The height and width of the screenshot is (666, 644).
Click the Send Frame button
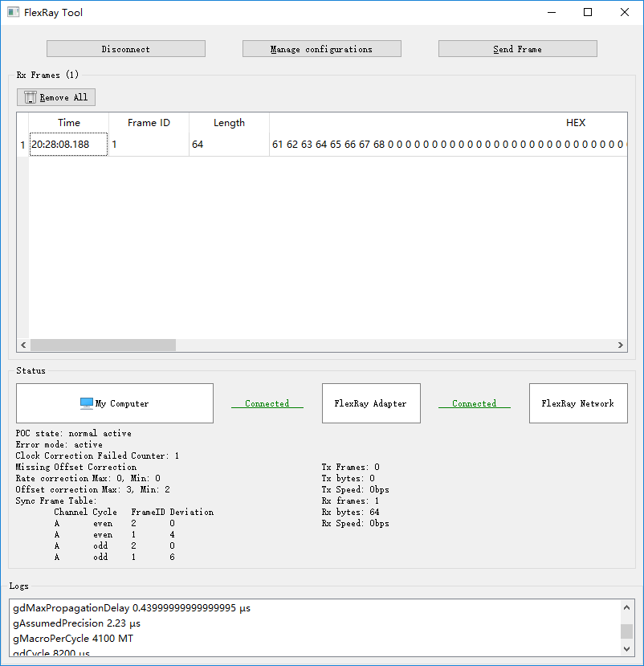tap(517, 49)
